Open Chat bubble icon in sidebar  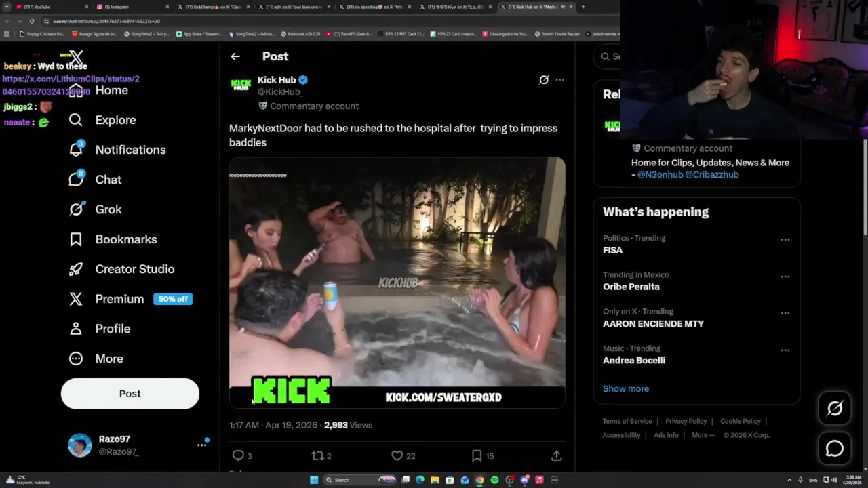(x=76, y=180)
